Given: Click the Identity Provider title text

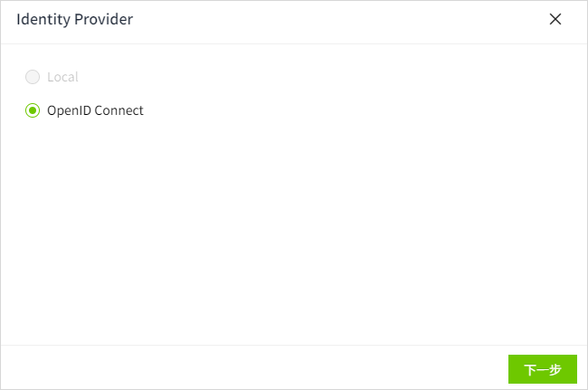Looking at the screenshot, I should 75,20.
